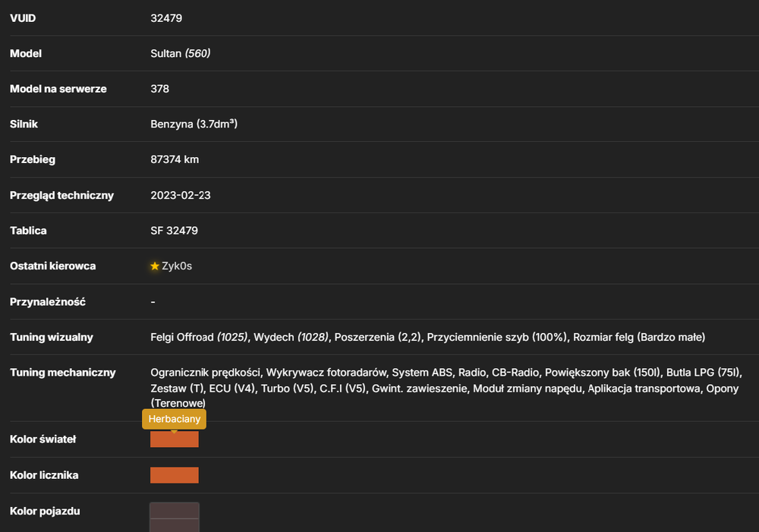This screenshot has height=532, width=759.
Task: Click the Powiększony bak (150l) entry
Action: click(x=603, y=373)
